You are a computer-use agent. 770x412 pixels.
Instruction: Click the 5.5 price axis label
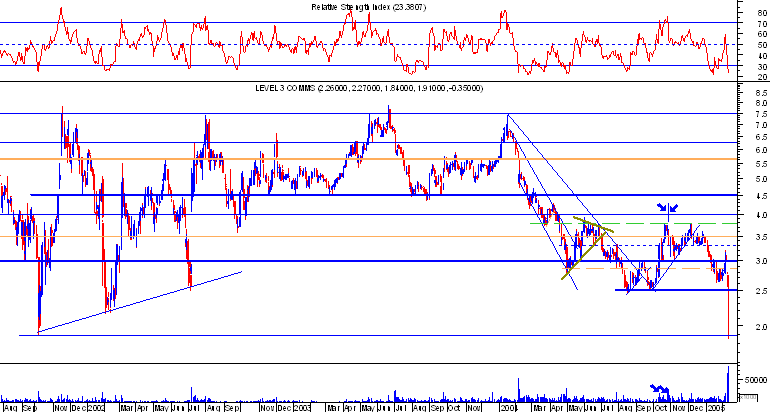pyautogui.click(x=762, y=164)
